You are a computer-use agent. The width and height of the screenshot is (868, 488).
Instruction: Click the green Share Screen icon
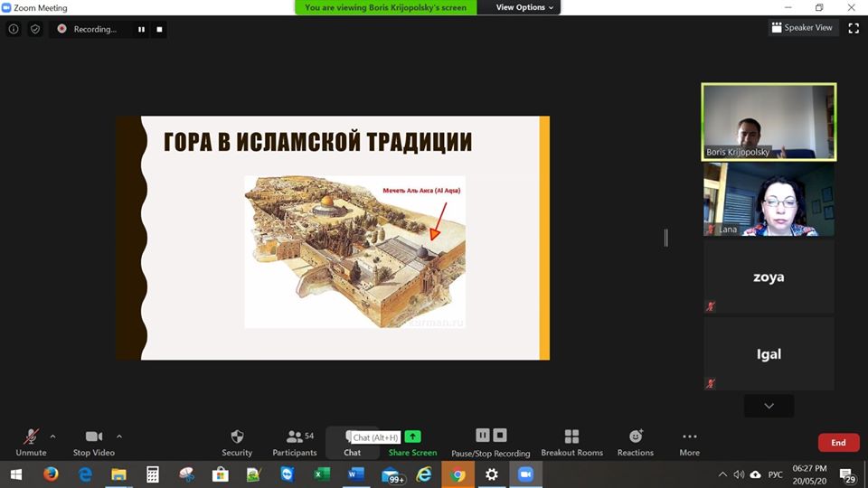(412, 436)
